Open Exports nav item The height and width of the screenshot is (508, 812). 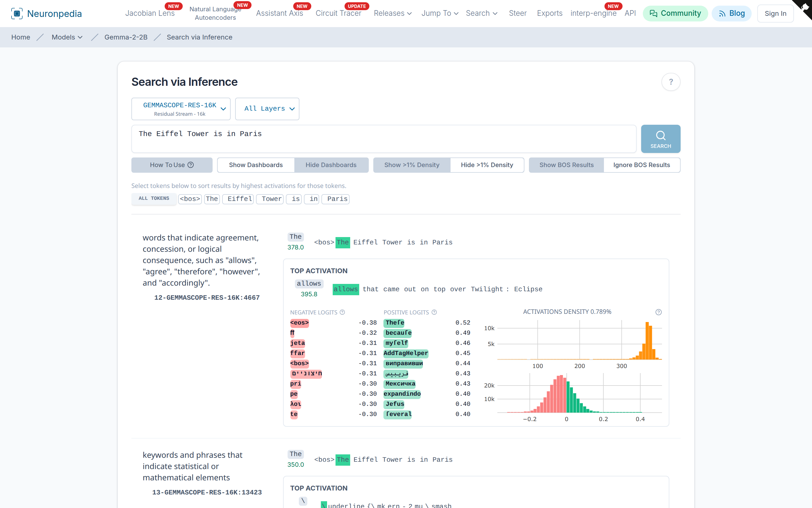[x=549, y=14]
